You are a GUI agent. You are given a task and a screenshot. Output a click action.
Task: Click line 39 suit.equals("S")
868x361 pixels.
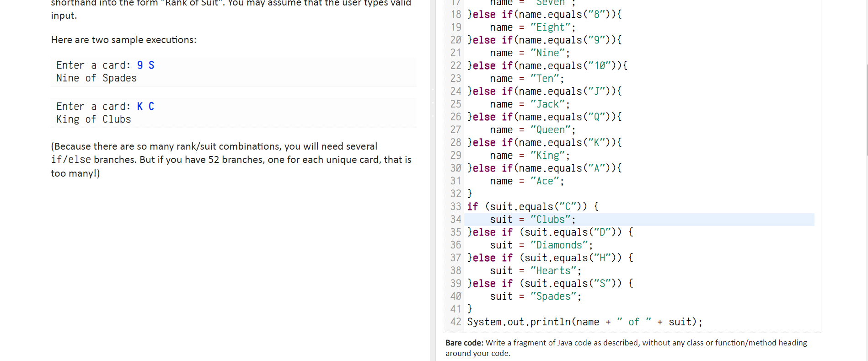point(550,283)
